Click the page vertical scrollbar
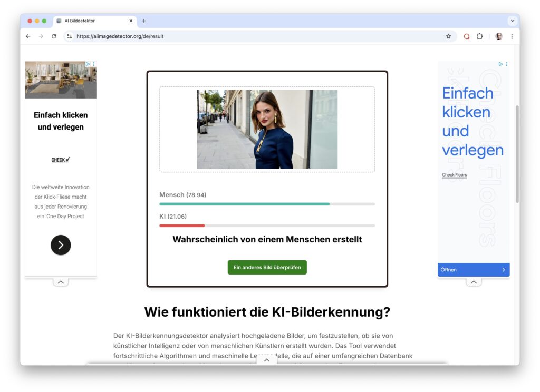 (517, 154)
